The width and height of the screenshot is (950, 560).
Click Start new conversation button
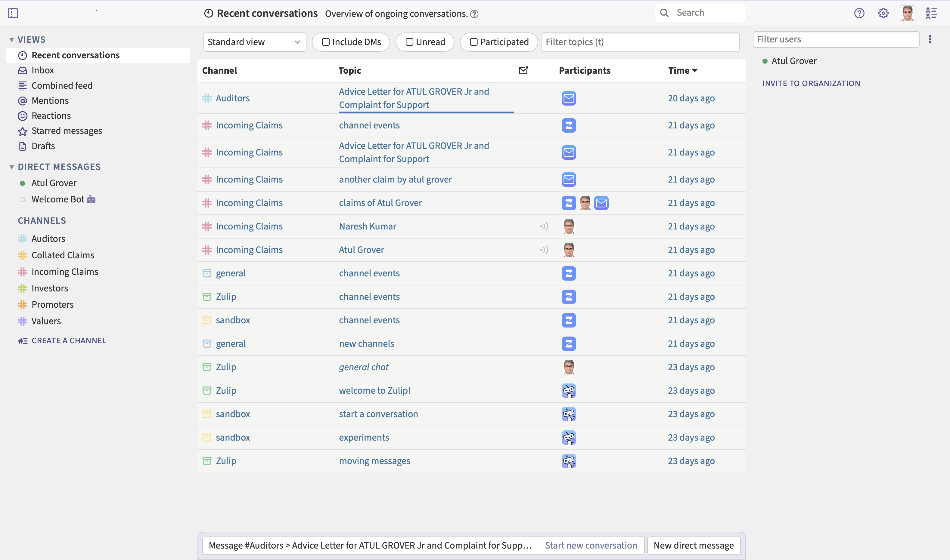coord(591,546)
